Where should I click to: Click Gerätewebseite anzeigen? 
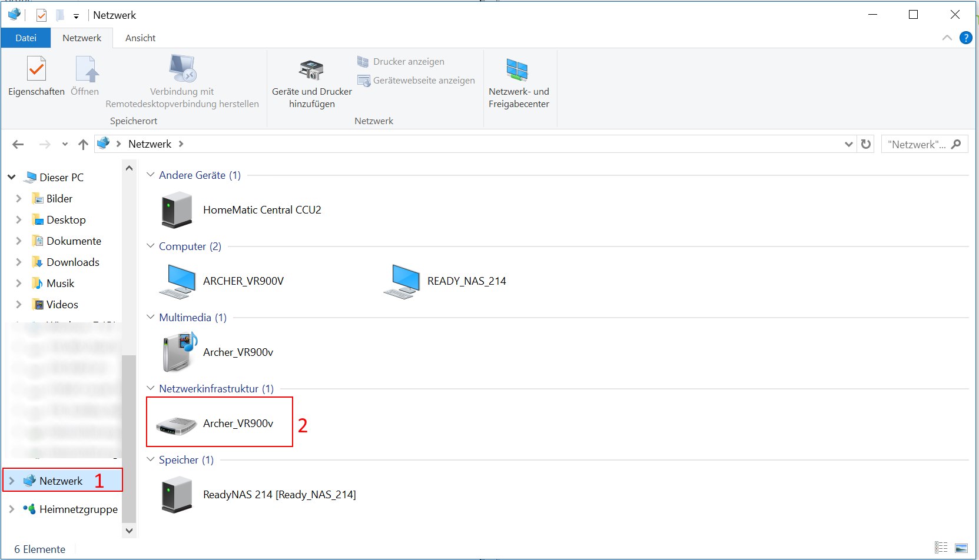click(x=416, y=80)
